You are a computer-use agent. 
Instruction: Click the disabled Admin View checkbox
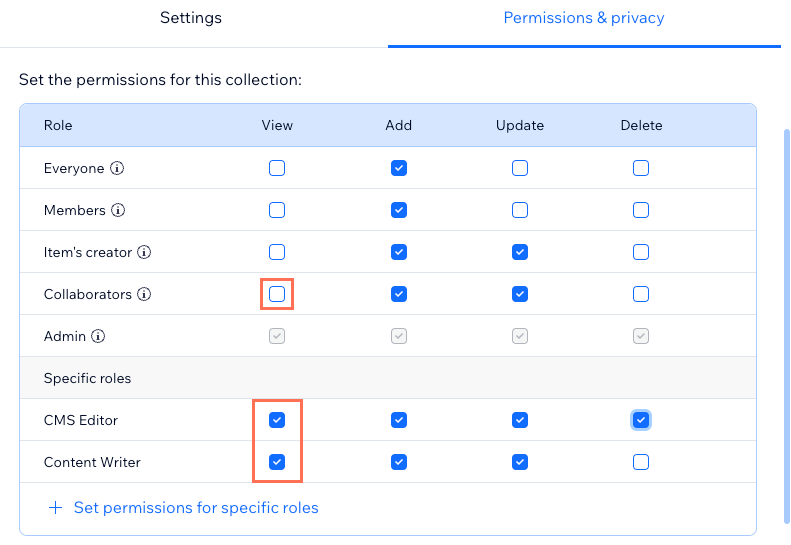pos(277,336)
